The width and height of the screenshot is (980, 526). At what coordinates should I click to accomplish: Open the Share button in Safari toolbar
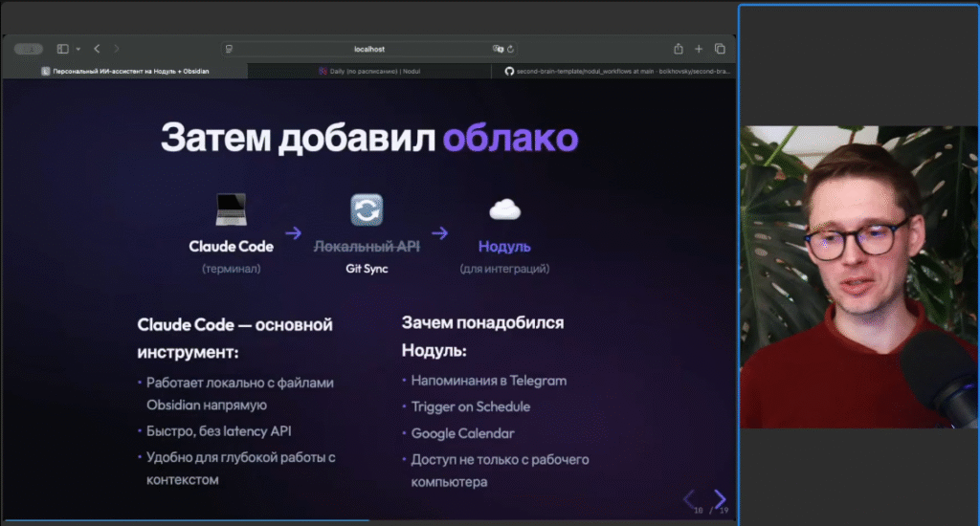tap(679, 49)
